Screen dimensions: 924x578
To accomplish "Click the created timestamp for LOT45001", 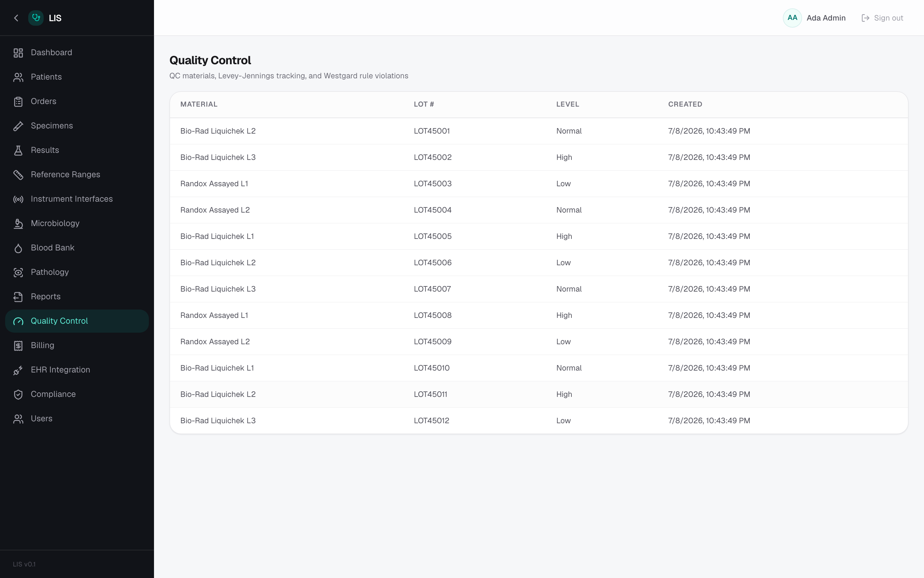I will 709,131.
